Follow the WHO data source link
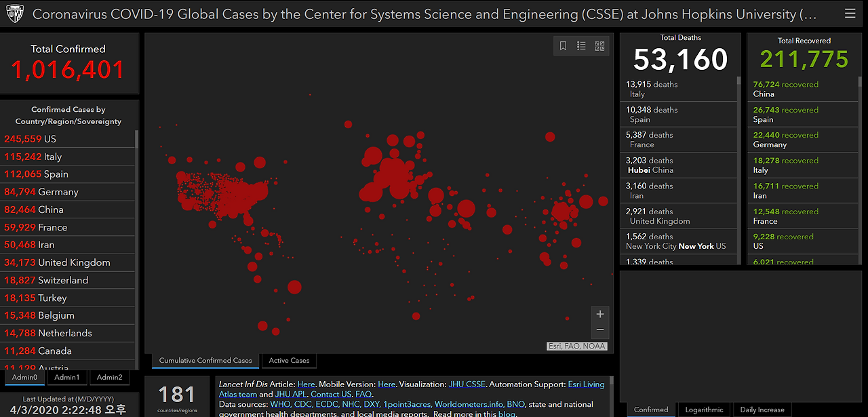 [x=279, y=404]
